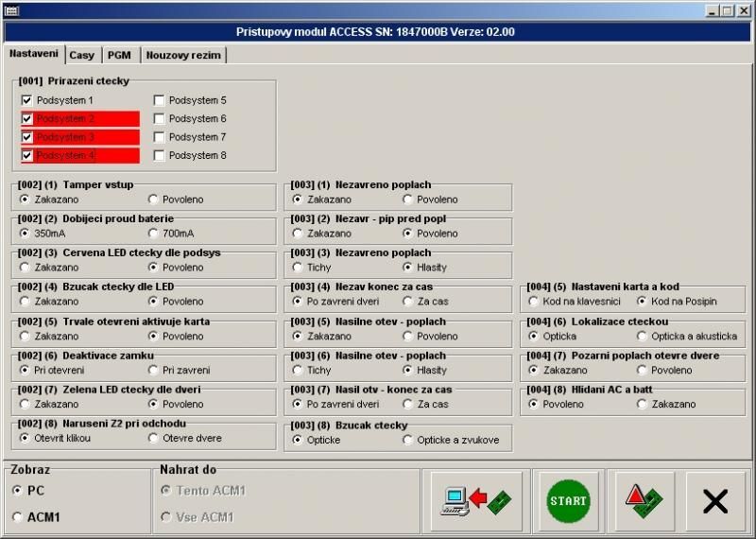Uncheck the red-highlighted Podsystem 3 checkbox

coord(27,137)
